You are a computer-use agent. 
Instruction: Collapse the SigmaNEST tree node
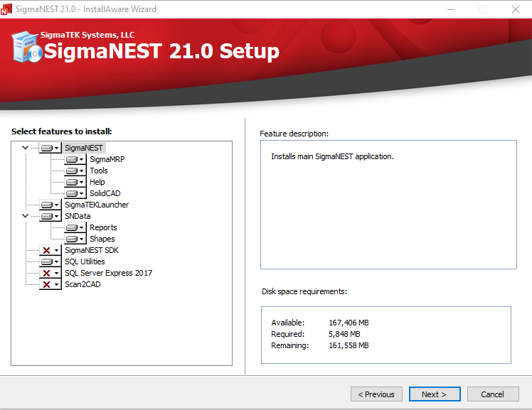coord(25,148)
